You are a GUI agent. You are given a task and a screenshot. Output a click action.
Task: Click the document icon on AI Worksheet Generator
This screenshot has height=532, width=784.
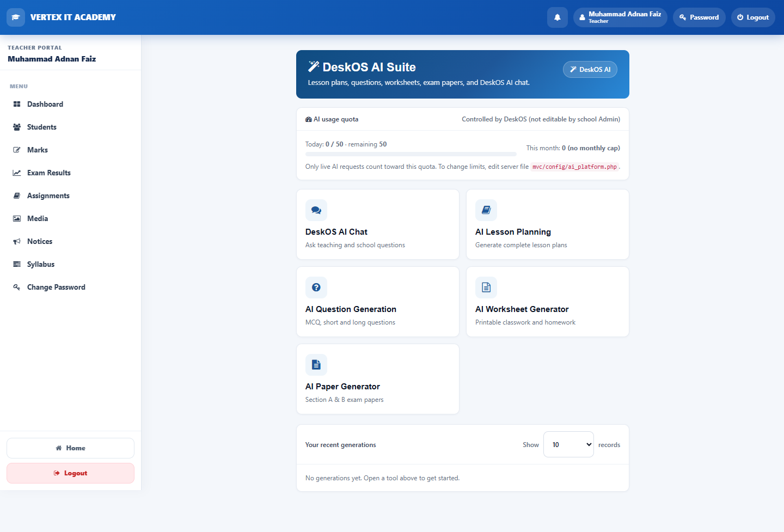486,288
